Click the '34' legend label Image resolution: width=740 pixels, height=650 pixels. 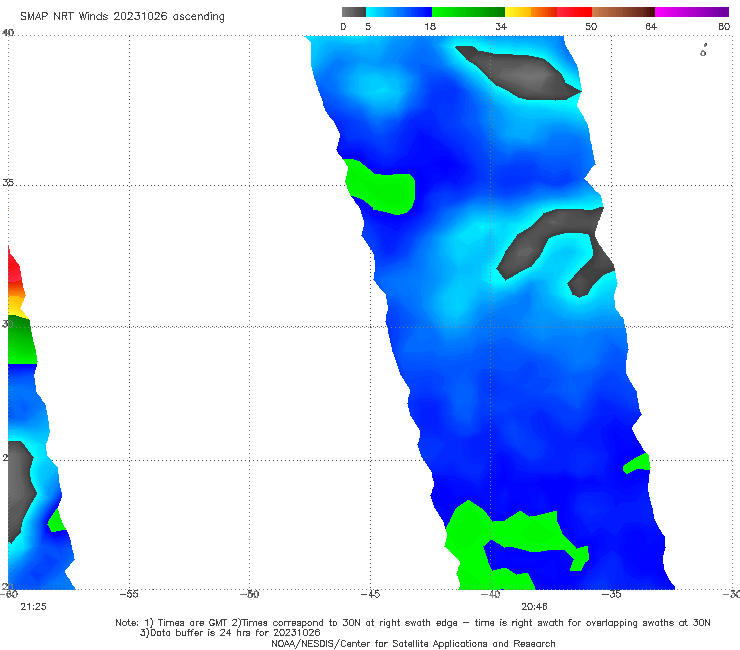tap(501, 26)
